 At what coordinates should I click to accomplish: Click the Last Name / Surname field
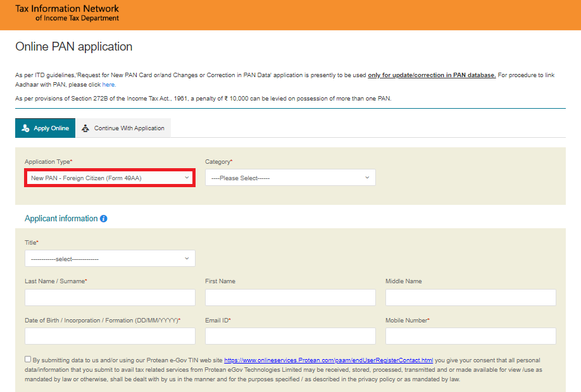(x=109, y=298)
